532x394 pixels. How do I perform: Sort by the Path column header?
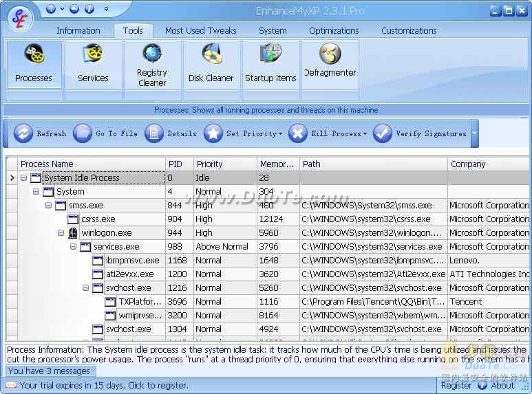374,164
